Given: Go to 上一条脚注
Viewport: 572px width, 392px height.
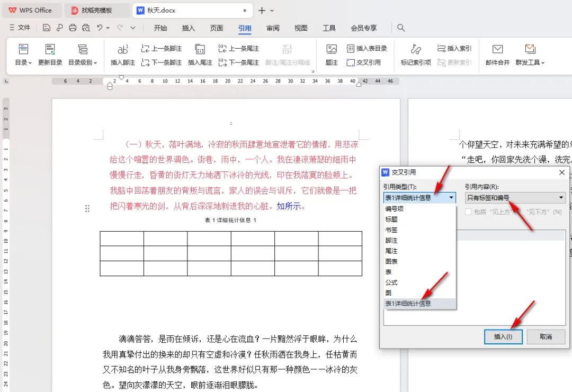Looking at the screenshot, I should pyautogui.click(x=161, y=49).
